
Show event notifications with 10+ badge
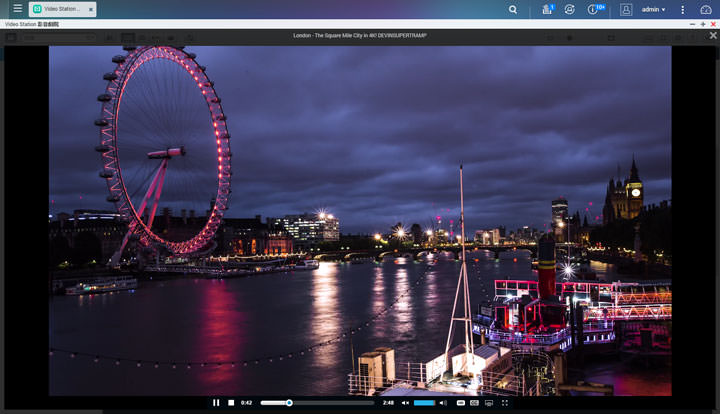coord(594,9)
